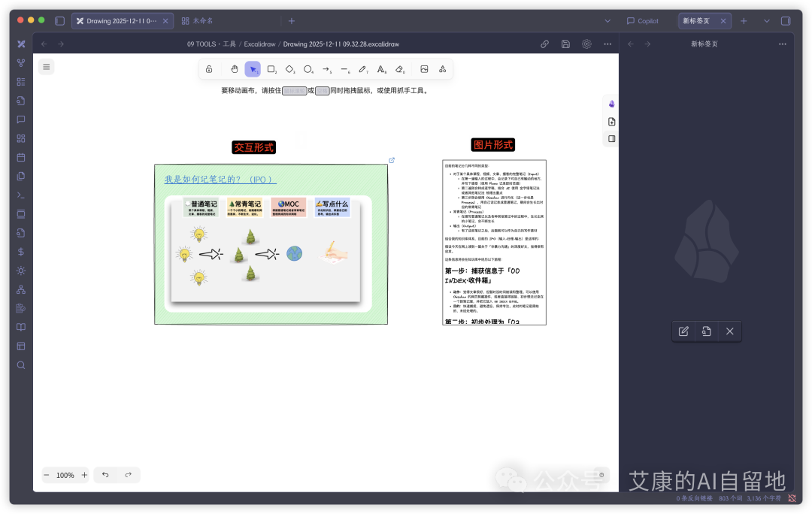Undo last canvas action
Viewport: 812px width, 514px height.
click(x=105, y=475)
